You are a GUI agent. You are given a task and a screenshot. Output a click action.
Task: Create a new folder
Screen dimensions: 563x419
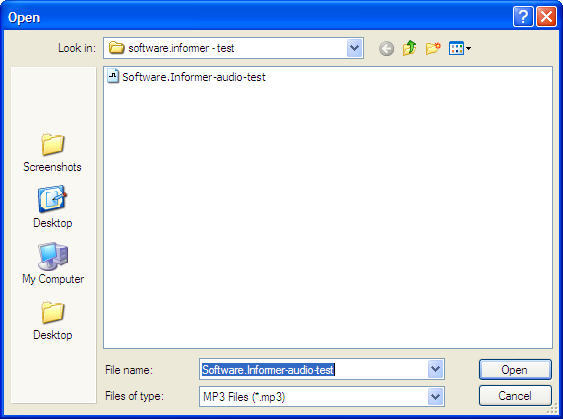[x=433, y=48]
